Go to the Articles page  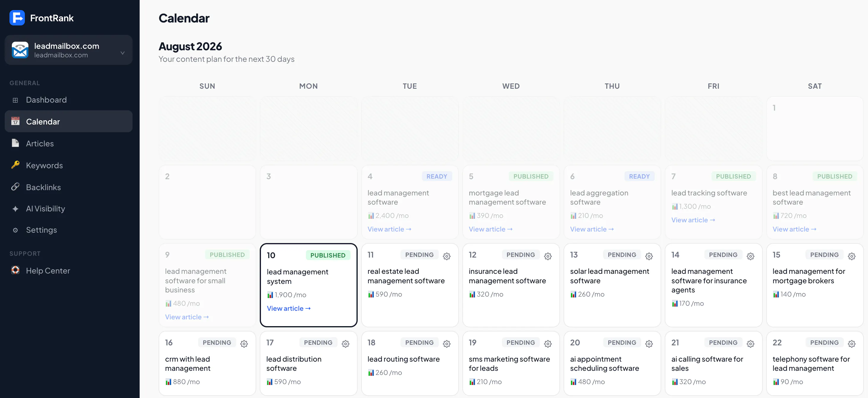coord(68,143)
